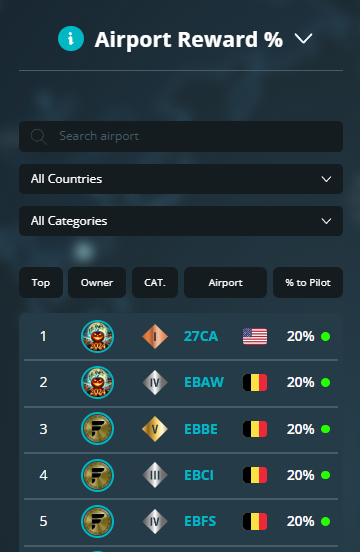
Task: Focus the Search airport input field
Action: [181, 137]
